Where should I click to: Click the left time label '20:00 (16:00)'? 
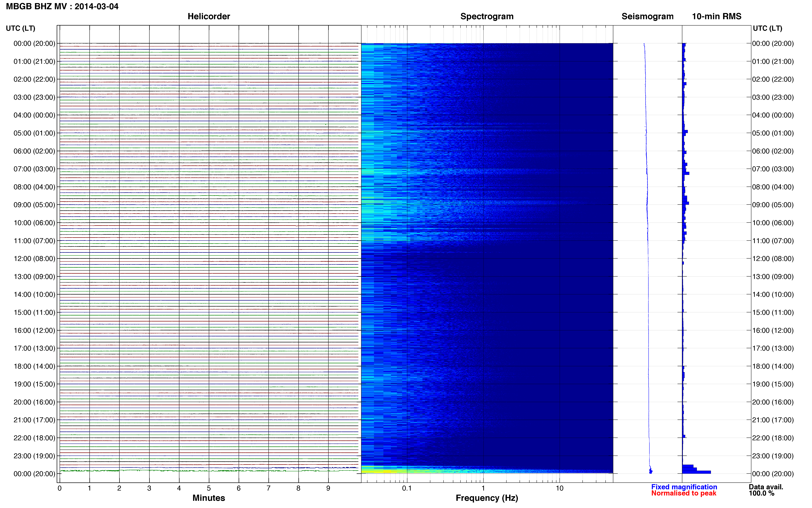pyautogui.click(x=34, y=402)
